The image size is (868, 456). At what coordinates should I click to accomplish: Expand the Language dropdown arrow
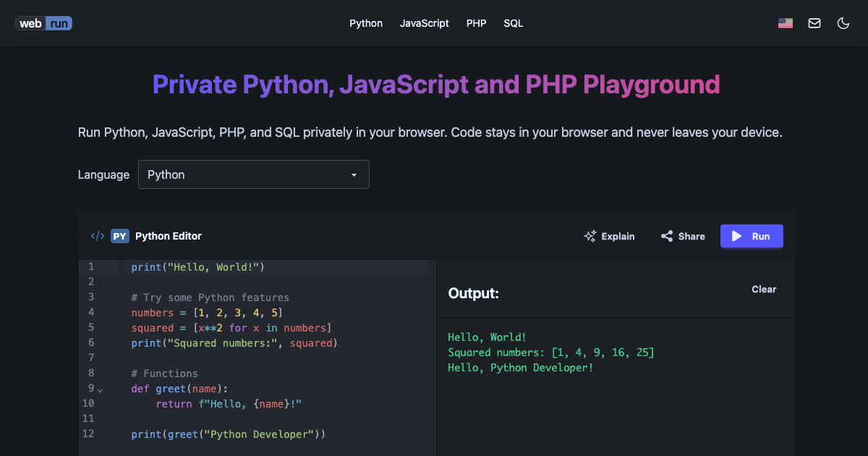coord(354,175)
